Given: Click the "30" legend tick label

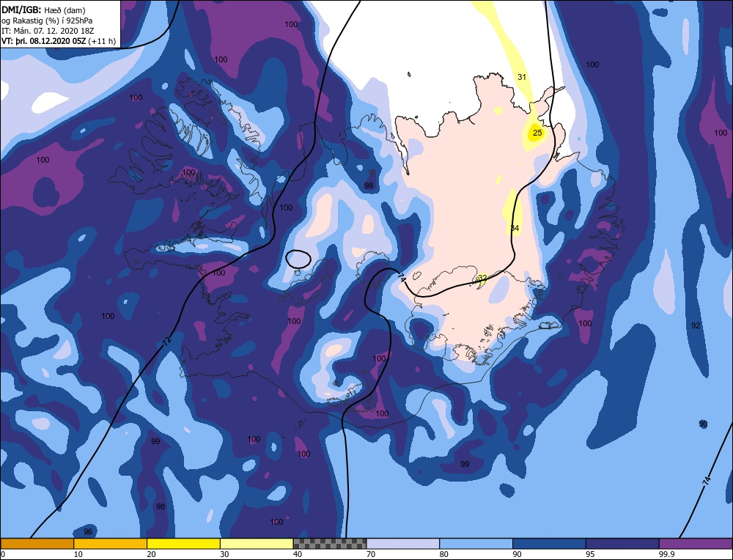Looking at the screenshot, I should click(224, 554).
